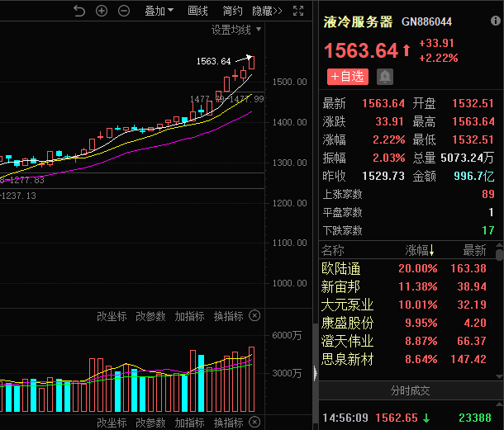Screen dimensions: 504x430
Task: Click the price alert bell icon
Action: pos(385,77)
